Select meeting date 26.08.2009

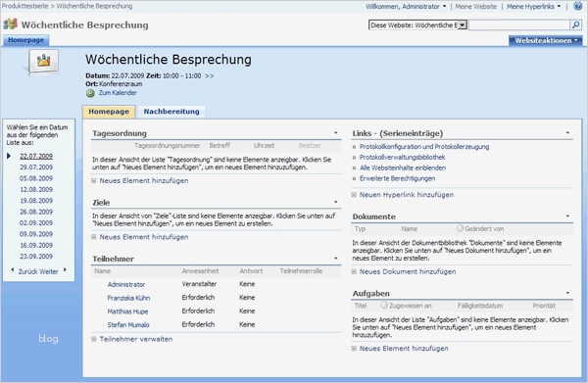click(x=36, y=212)
